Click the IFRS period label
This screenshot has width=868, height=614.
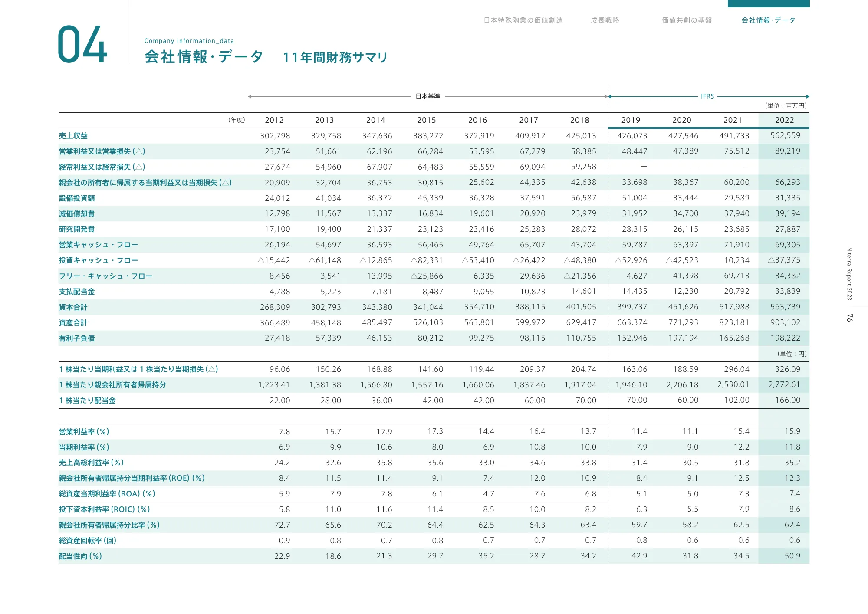click(x=707, y=97)
